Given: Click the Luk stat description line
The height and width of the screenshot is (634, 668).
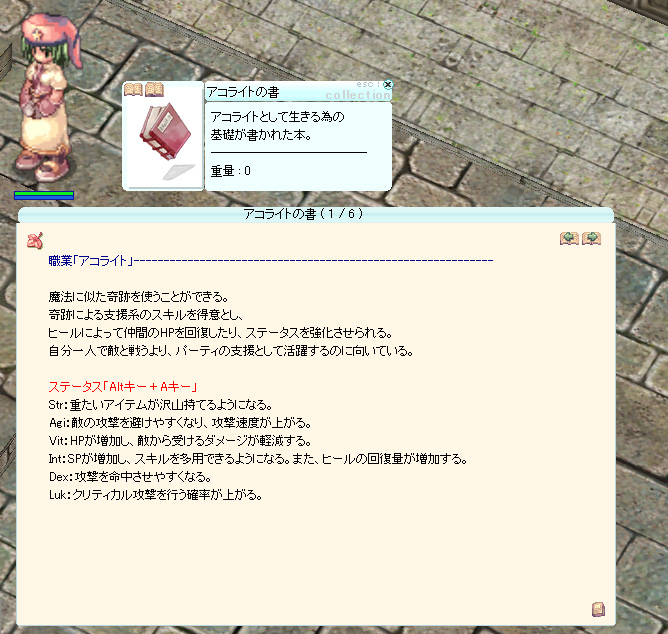Looking at the screenshot, I should tap(155, 495).
